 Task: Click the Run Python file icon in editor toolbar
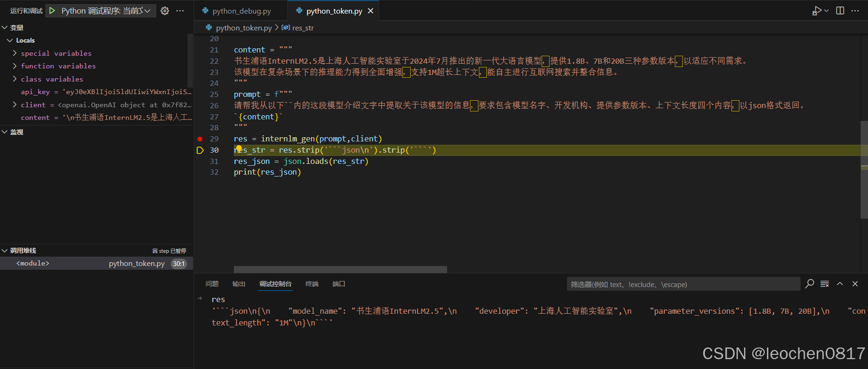pyautogui.click(x=817, y=10)
